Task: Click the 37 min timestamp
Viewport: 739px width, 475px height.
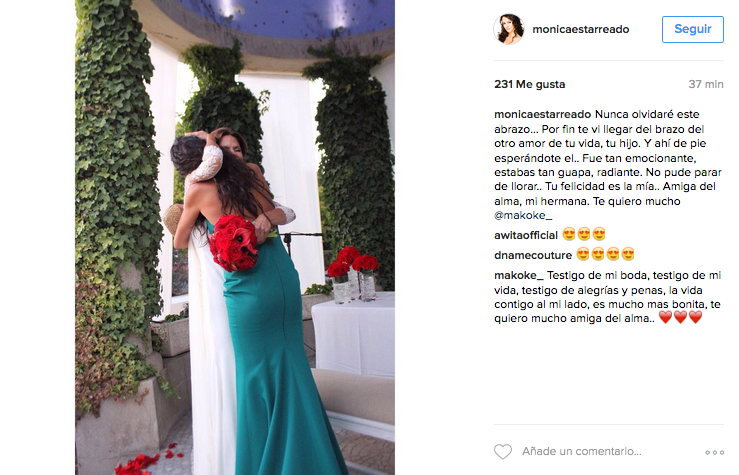Action: pos(706,84)
